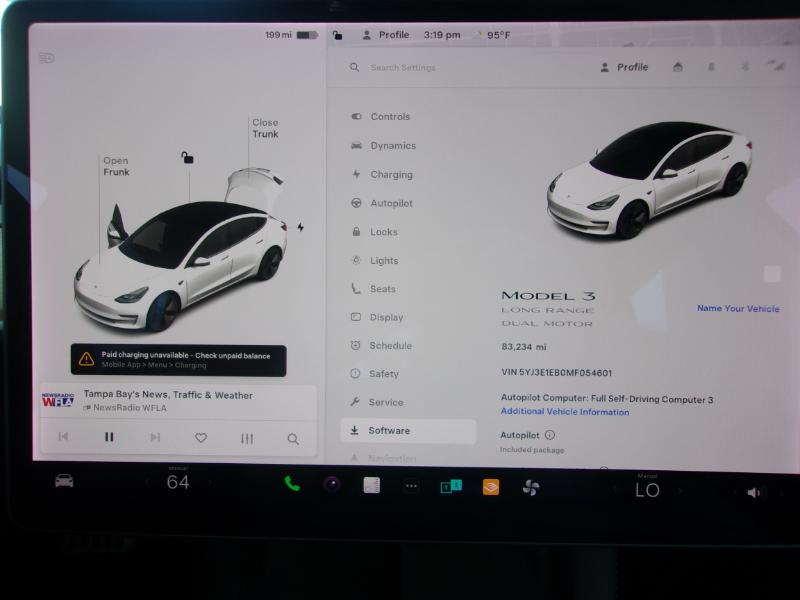The image size is (800, 600).
Task: Click the media search magnifier icon
Action: [293, 438]
